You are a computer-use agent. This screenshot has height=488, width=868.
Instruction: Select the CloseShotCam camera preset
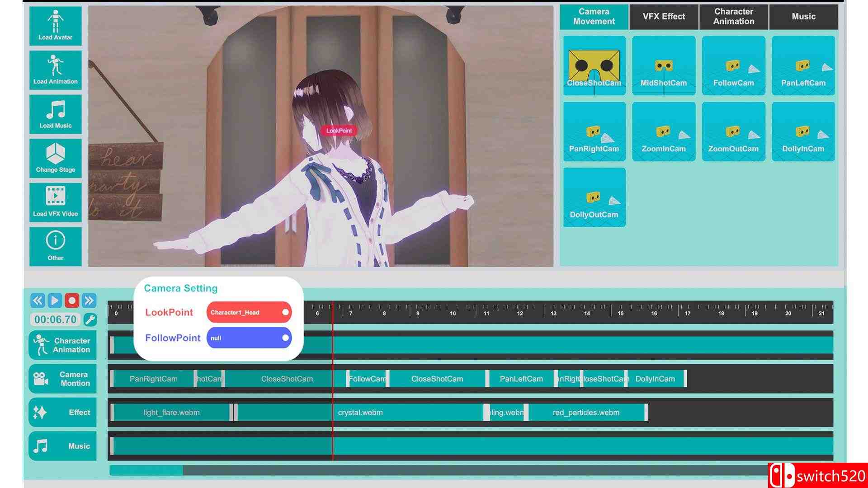[594, 66]
